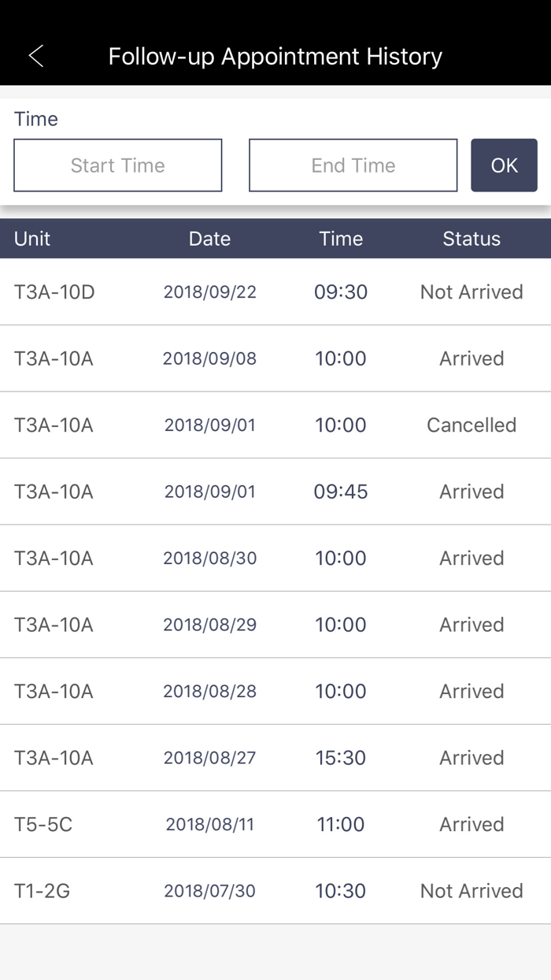Select the Date column header
This screenshot has width=551, height=980.
click(209, 239)
